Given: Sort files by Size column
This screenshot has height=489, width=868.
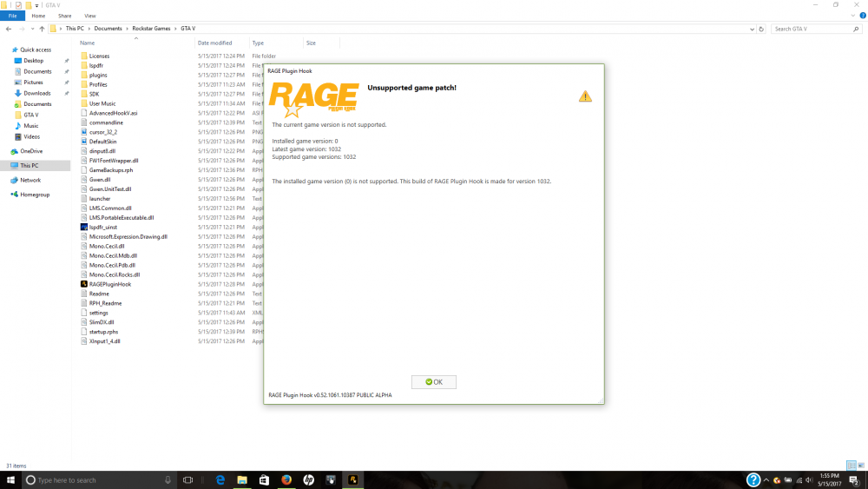Looking at the screenshot, I should click(x=311, y=43).
